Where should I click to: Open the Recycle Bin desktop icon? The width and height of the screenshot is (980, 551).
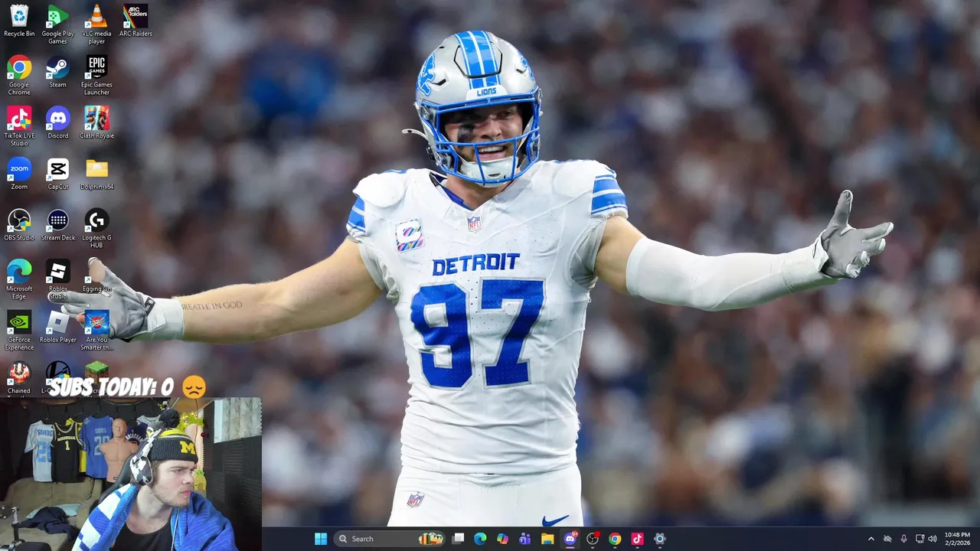point(19,21)
